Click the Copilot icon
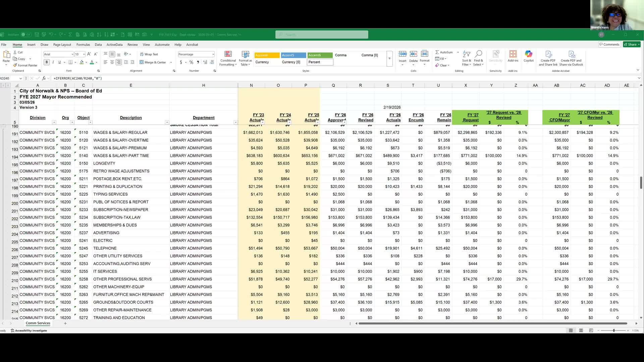Screen dimensions: 644x362 tap(528, 56)
